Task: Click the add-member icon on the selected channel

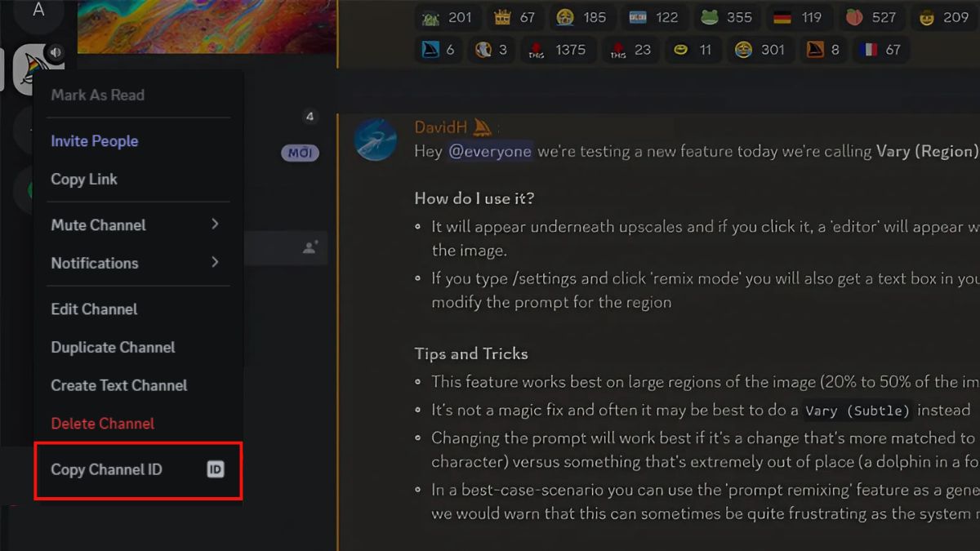Action: coord(310,247)
